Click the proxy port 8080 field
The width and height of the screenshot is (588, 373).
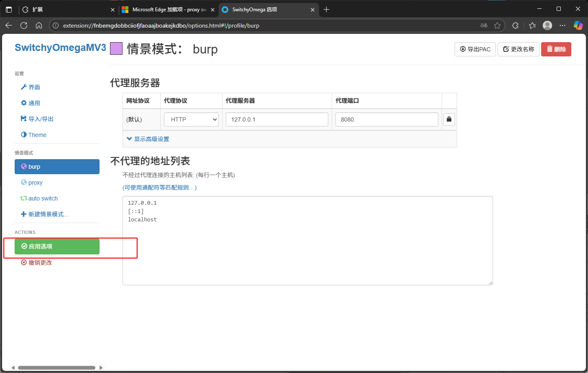(x=387, y=119)
